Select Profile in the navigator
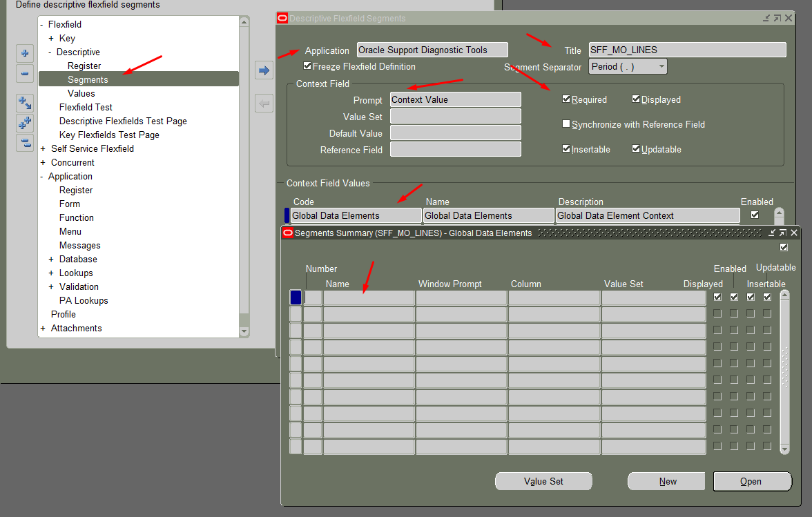Image resolution: width=812 pixels, height=517 pixels. click(x=64, y=315)
